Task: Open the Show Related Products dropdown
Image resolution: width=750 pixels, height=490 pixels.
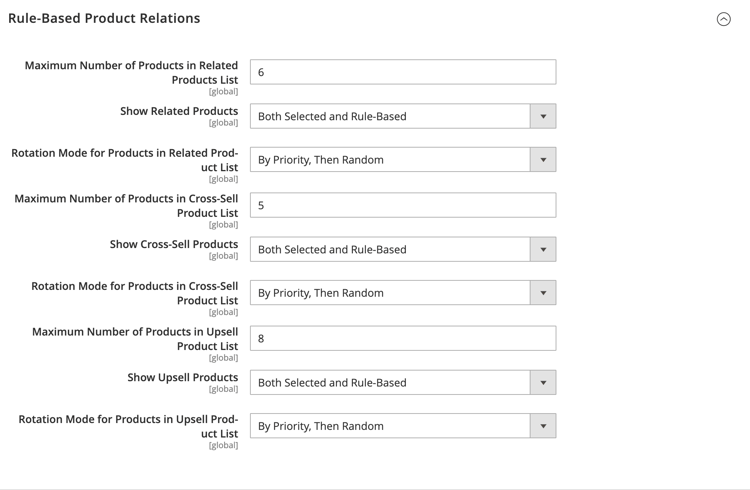Action: tap(403, 116)
